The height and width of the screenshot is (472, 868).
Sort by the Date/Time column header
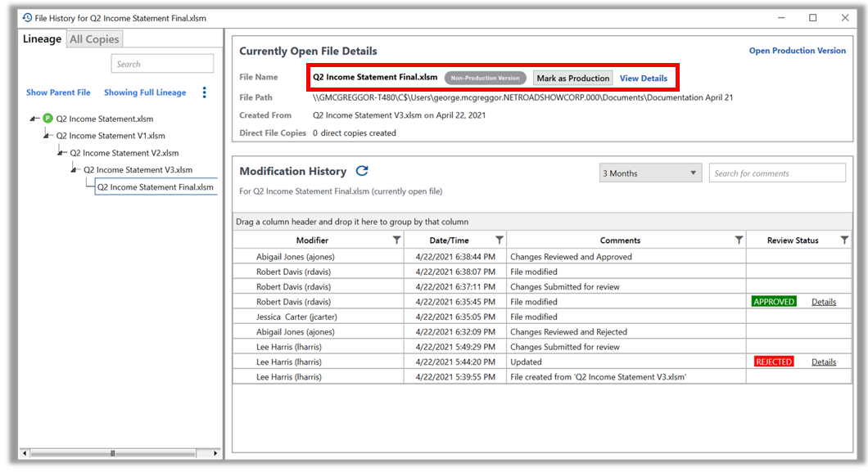point(449,240)
